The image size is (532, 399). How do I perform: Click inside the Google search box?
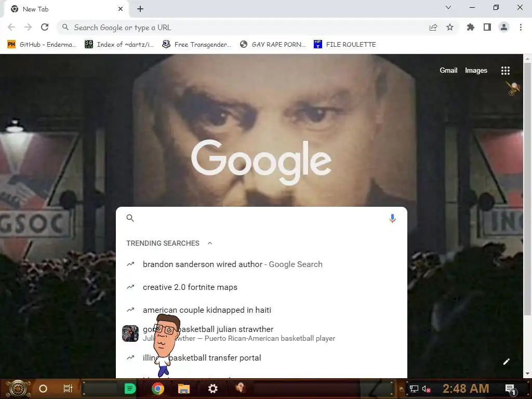click(x=261, y=218)
